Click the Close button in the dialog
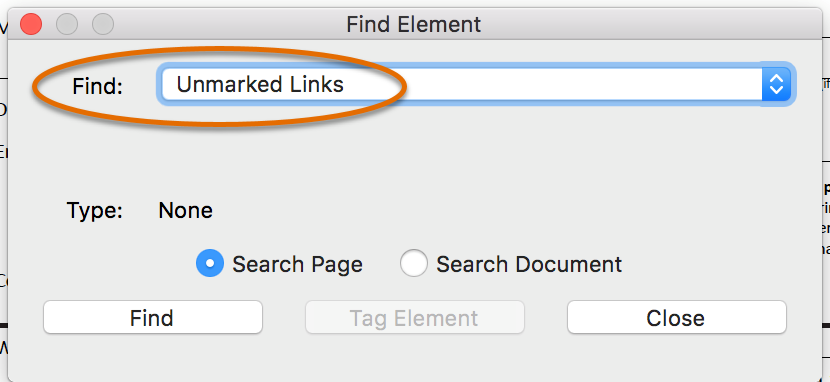This screenshot has width=830, height=382. (x=676, y=317)
